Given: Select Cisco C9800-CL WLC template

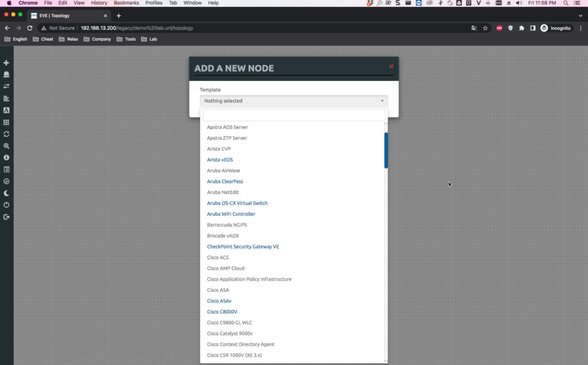Looking at the screenshot, I should [230, 323].
